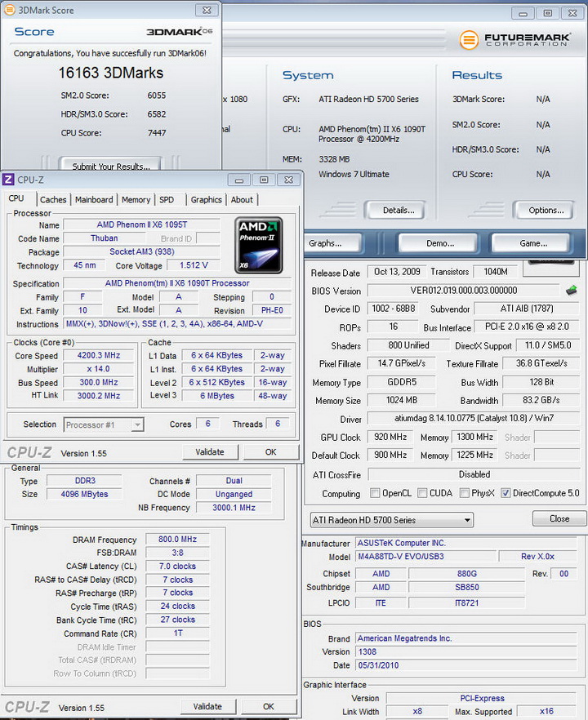Open the ATI Radeon HD 5700 Series dropdown
The height and width of the screenshot is (720, 588).
coord(392,520)
